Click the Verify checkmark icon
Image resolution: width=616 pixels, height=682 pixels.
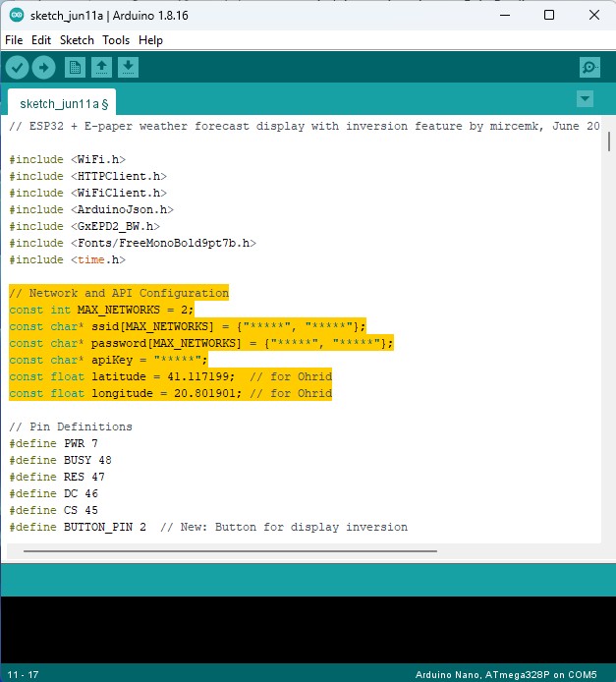(18, 67)
